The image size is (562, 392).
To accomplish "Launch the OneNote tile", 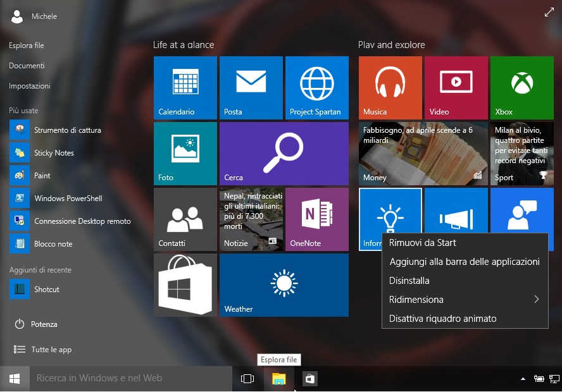I will point(316,219).
